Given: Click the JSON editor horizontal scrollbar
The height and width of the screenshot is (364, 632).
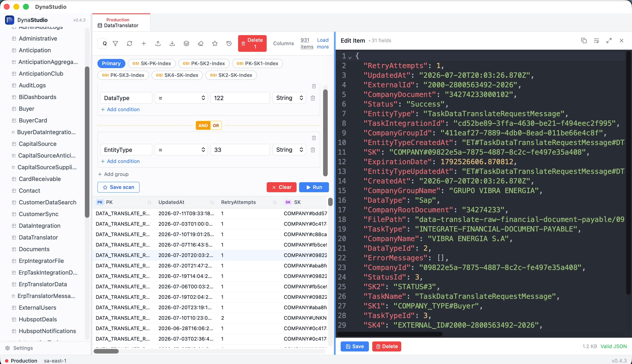Looking at the screenshot, I should [390, 334].
